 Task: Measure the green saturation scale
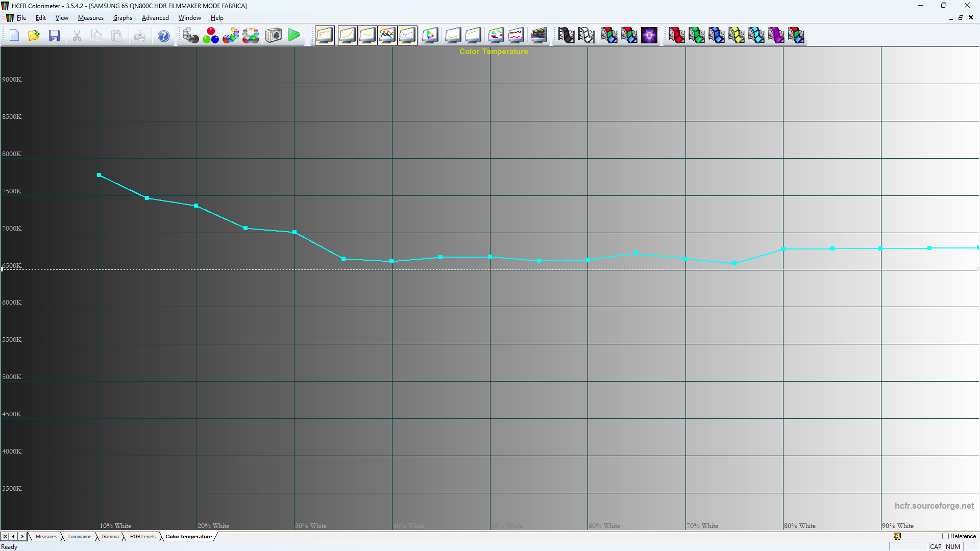pos(697,35)
